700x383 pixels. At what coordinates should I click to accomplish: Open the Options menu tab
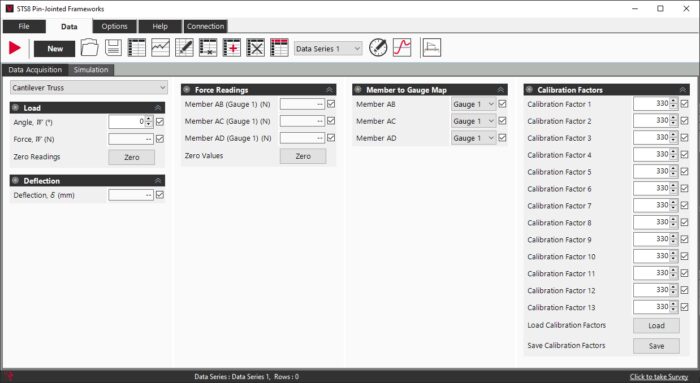pyautogui.click(x=114, y=26)
